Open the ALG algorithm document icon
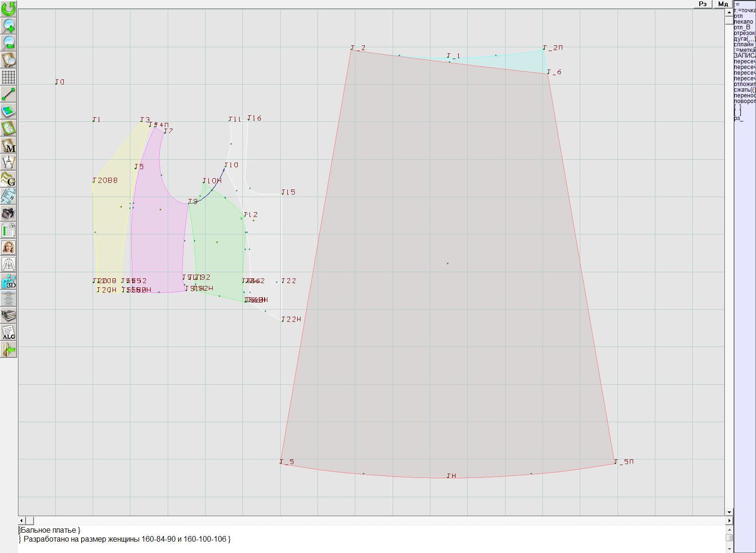Image resolution: width=756 pixels, height=553 pixels. tap(9, 332)
